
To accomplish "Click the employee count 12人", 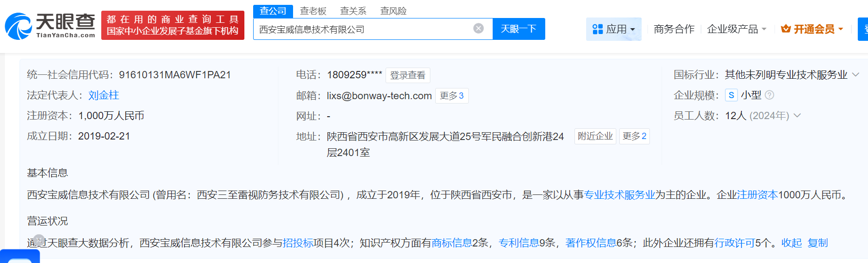I will pos(736,116).
